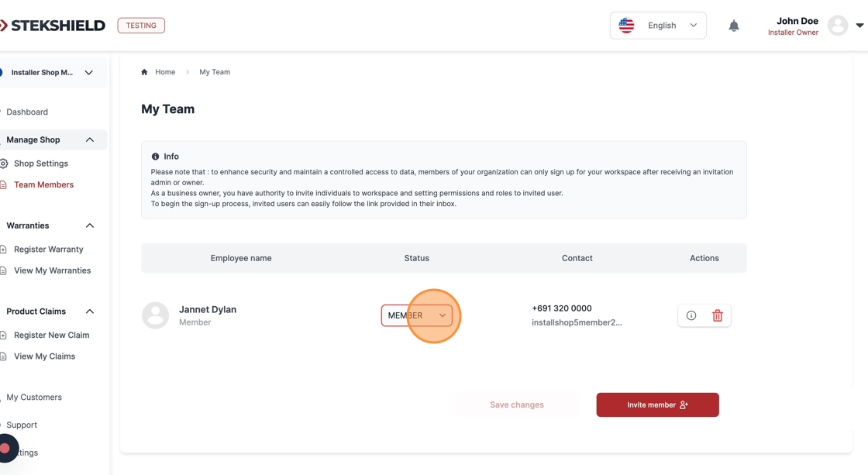
Task: Go to Shop Settings
Action: pos(40,163)
